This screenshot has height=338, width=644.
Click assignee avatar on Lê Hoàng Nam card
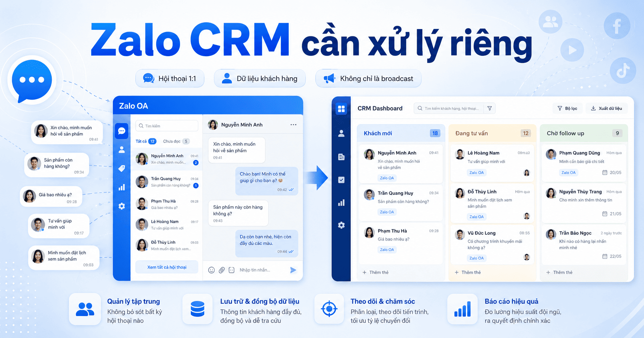coord(526,173)
